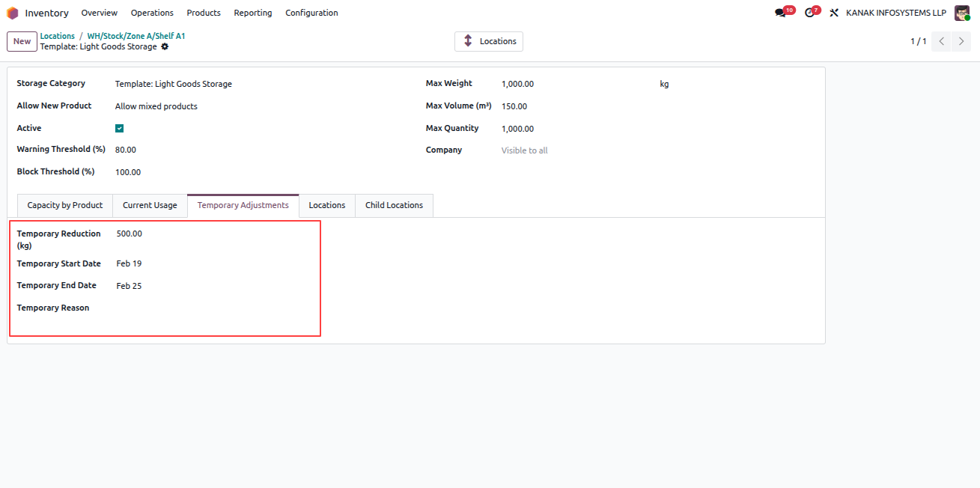Open the gear actions menu beside record title

click(165, 46)
